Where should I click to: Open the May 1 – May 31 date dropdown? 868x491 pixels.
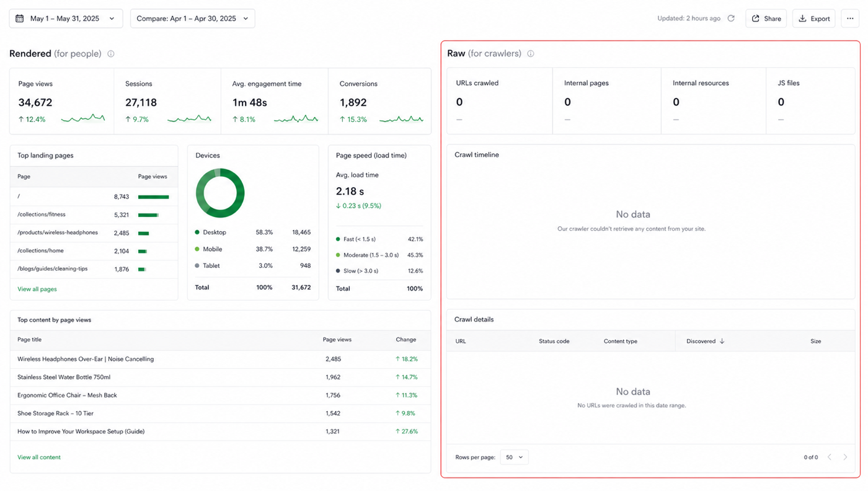(x=66, y=19)
